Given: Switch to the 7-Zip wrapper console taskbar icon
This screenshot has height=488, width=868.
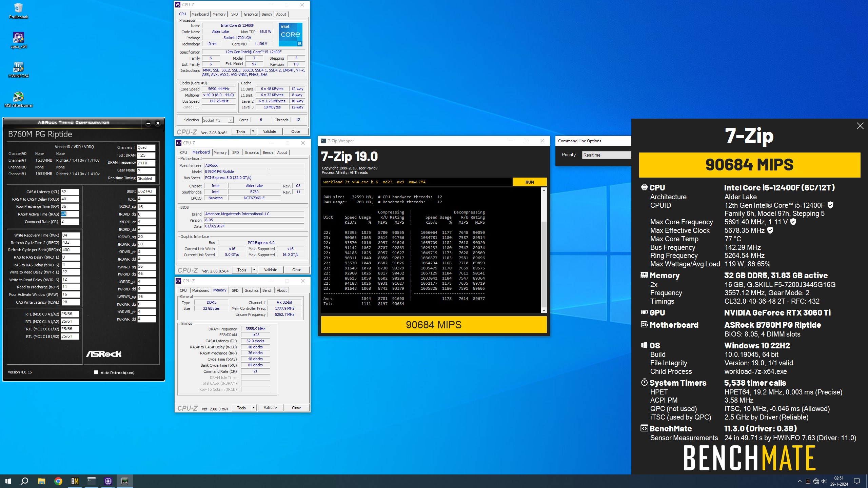Looking at the screenshot, I should click(x=92, y=481).
